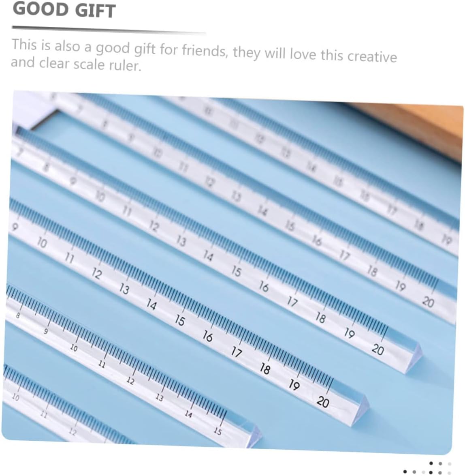The image size is (465, 476).
Task: Click the medium gray dot in the upper dot row
Action: (440, 463)
